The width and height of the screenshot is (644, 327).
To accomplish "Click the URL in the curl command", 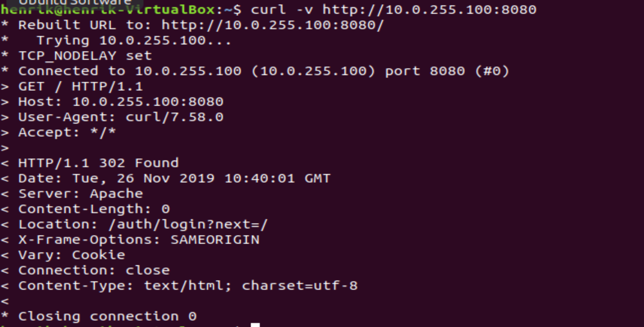I will (x=429, y=10).
